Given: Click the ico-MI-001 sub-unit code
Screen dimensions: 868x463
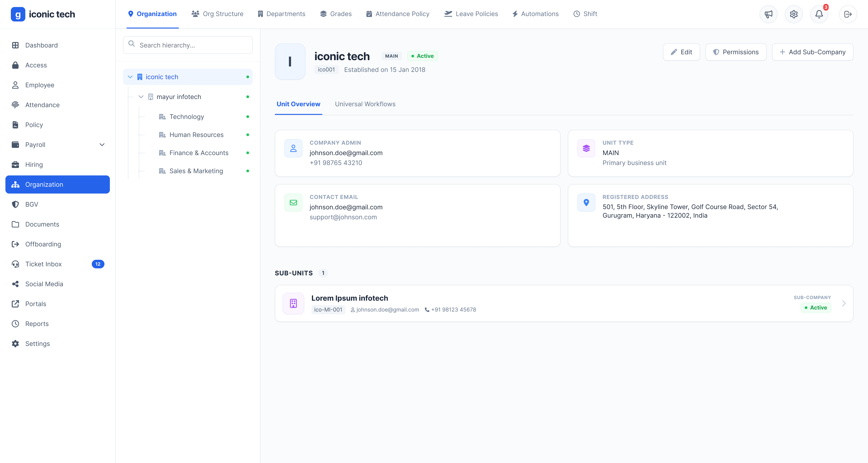Looking at the screenshot, I should (328, 310).
